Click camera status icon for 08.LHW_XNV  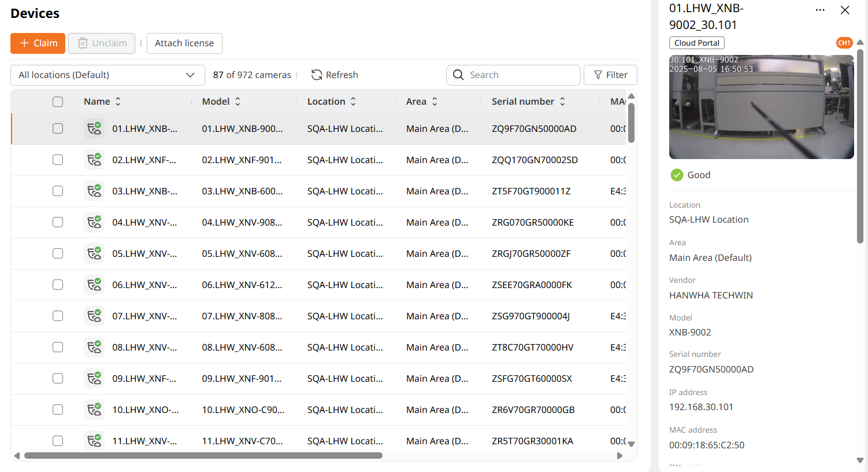tap(94, 347)
